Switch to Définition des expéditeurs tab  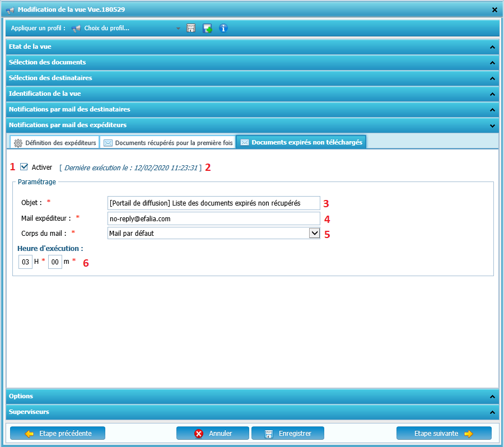[x=55, y=143]
